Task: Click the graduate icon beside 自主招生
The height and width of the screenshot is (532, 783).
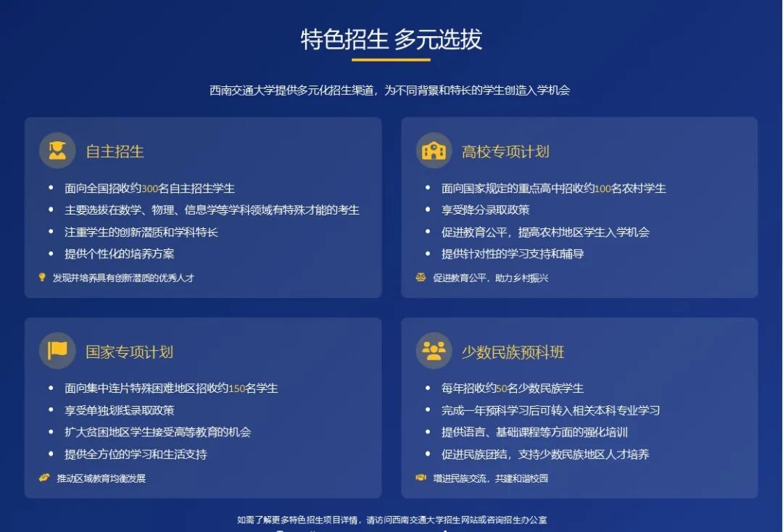Action: click(57, 150)
